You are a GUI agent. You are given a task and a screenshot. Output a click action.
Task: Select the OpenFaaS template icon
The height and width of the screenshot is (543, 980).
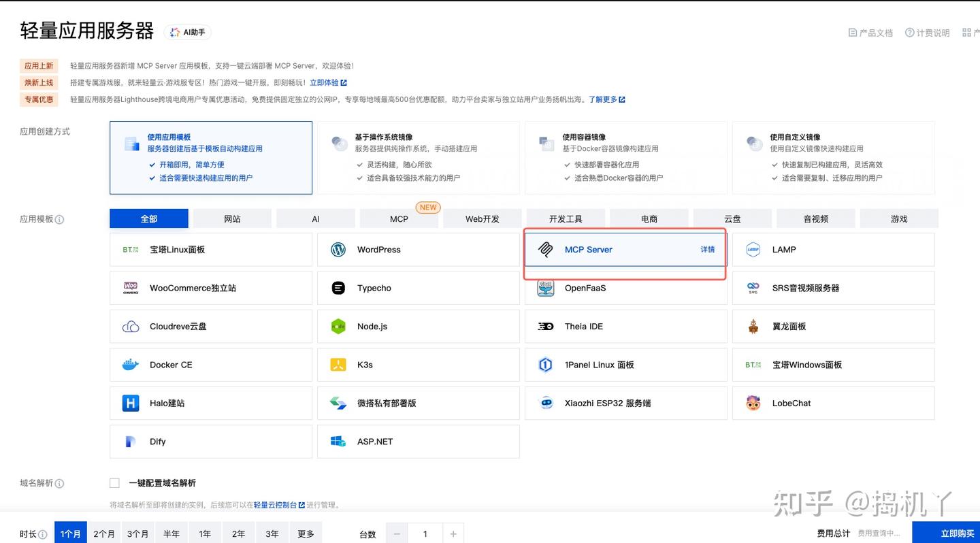(546, 288)
